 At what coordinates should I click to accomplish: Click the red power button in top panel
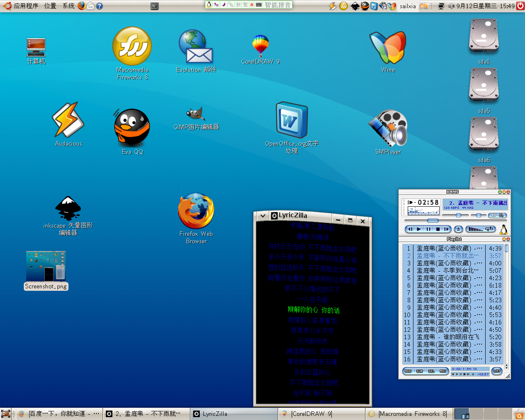520,6
